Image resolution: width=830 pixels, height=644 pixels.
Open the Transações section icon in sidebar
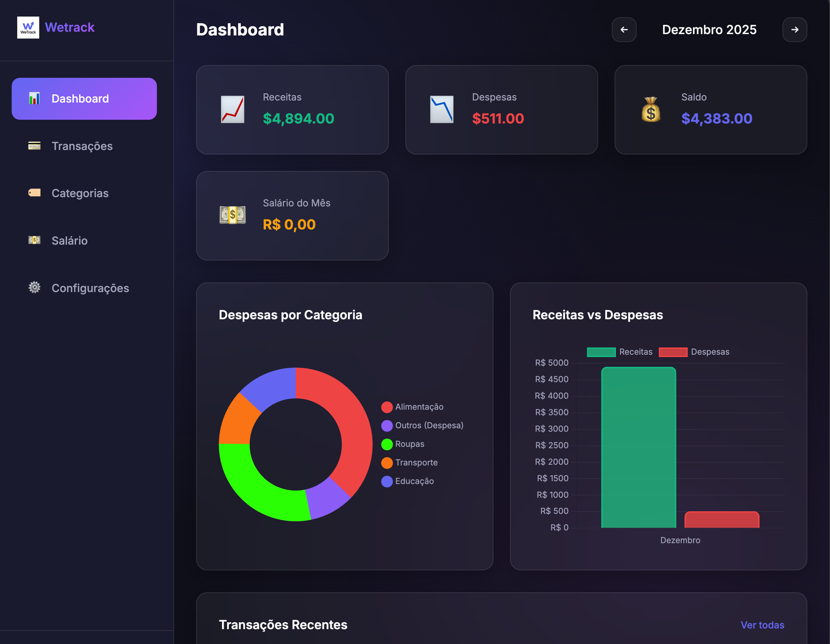coord(34,146)
